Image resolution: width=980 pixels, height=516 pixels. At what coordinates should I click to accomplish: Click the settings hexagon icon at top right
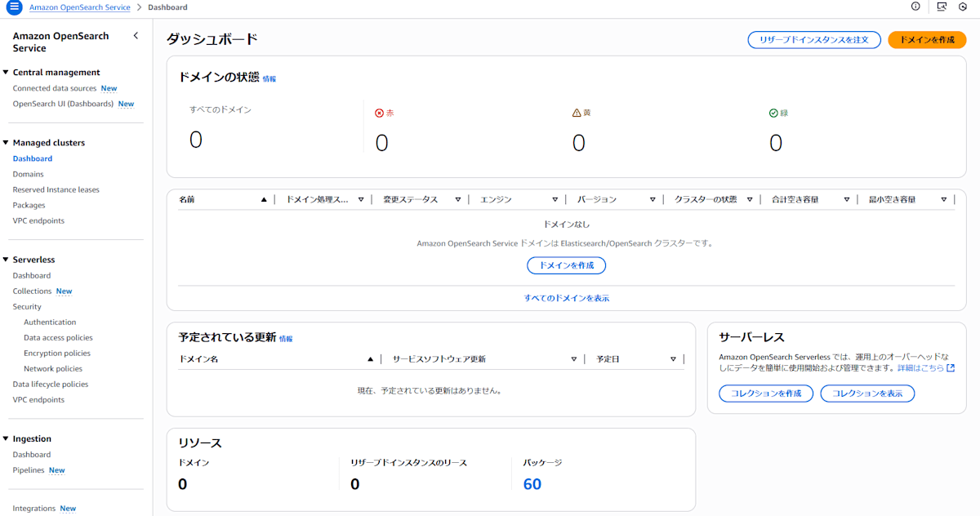963,7
